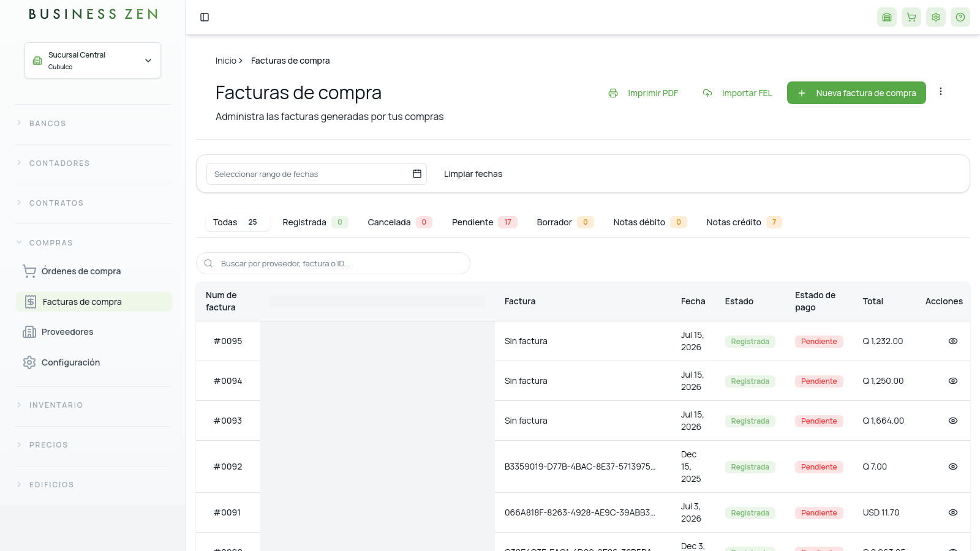Click the building icon in top header

887,17
